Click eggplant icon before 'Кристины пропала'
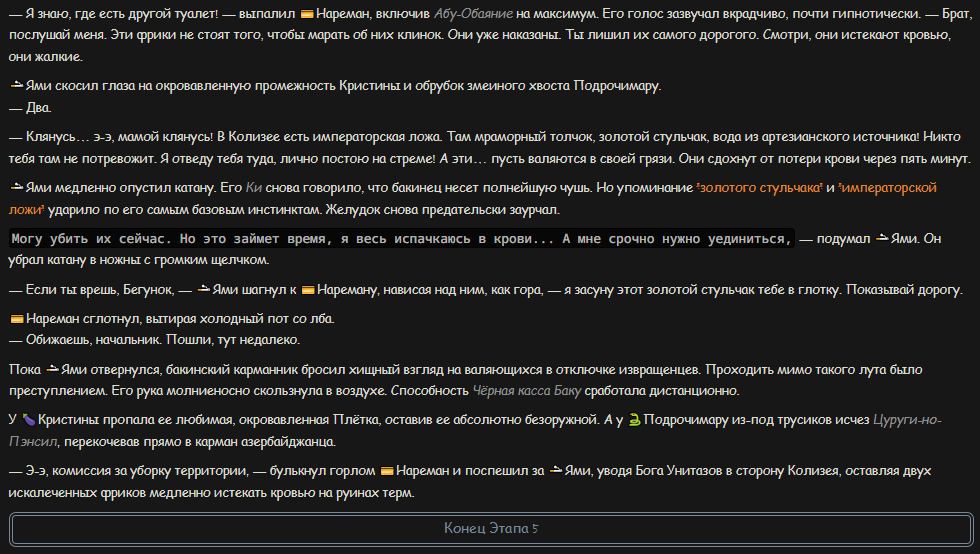The height and width of the screenshot is (554, 980). [29, 420]
